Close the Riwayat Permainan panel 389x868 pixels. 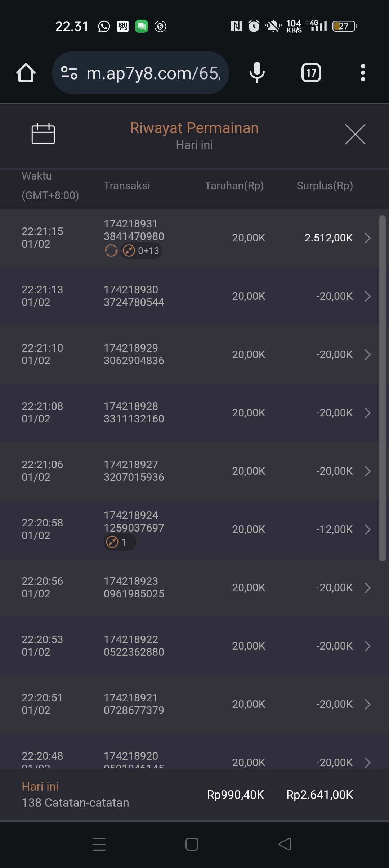355,134
